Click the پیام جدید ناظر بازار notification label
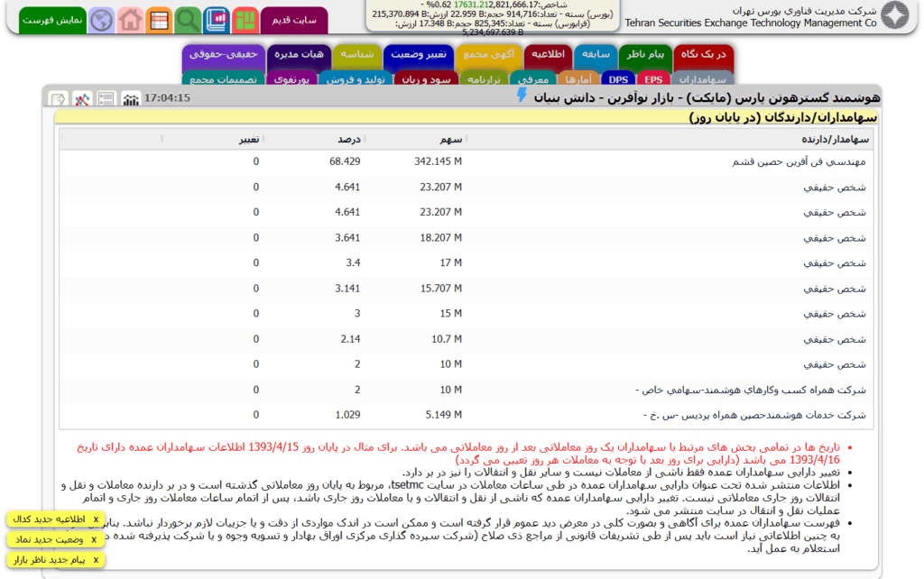Image resolution: width=924 pixels, height=579 pixels. point(50,559)
